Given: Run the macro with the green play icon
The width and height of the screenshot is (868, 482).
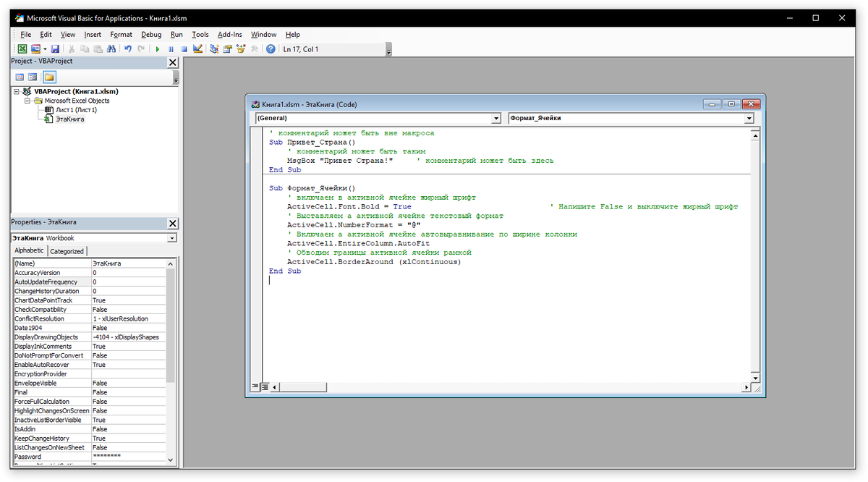Looking at the screenshot, I should 158,49.
